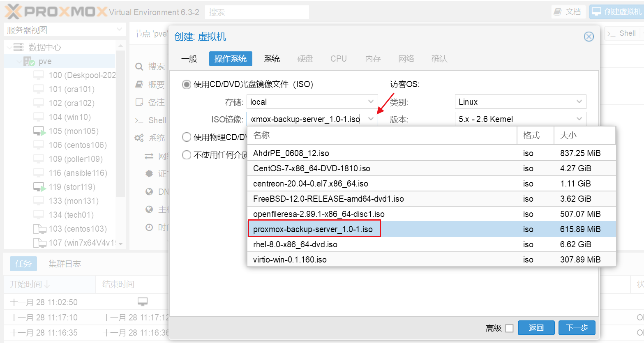Switch to 内存 tab
The width and height of the screenshot is (644, 343).
coord(373,59)
